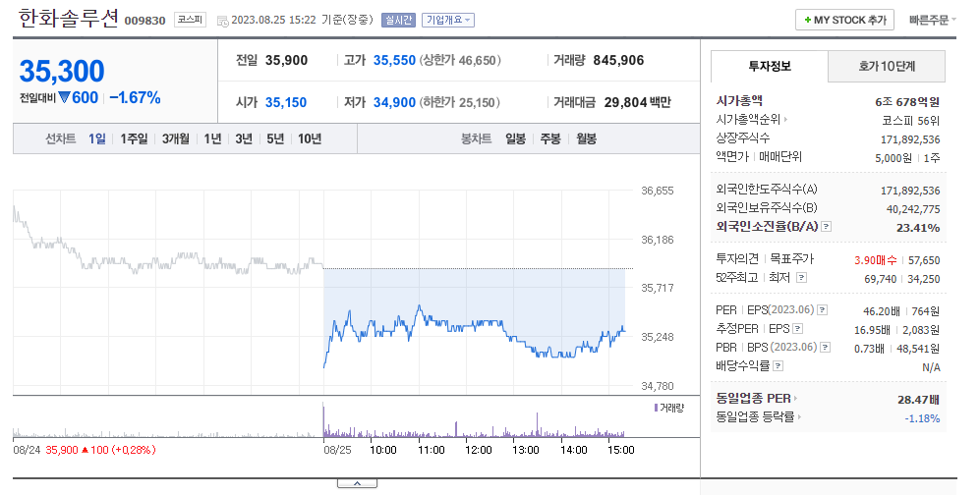Image resolution: width=980 pixels, height=495 pixels.
Task: Open help icon next to PER EPS(2023.06)
Action: pyautogui.click(x=823, y=310)
